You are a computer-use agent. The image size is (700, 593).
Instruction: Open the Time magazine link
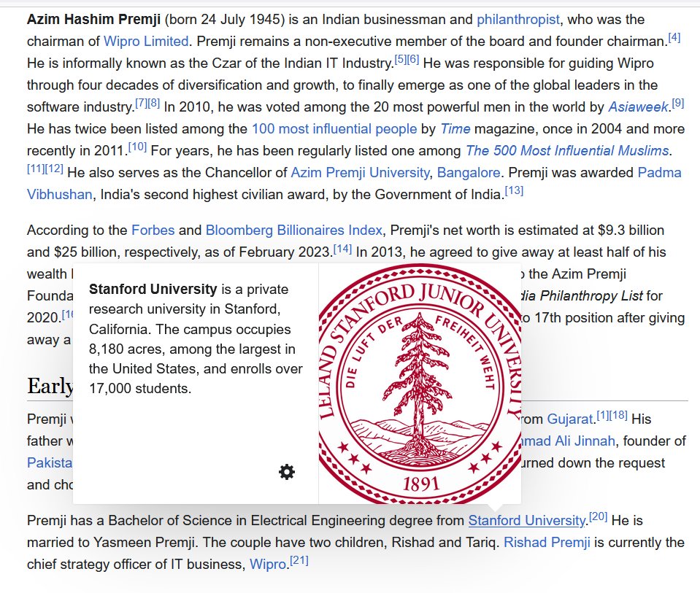[455, 129]
